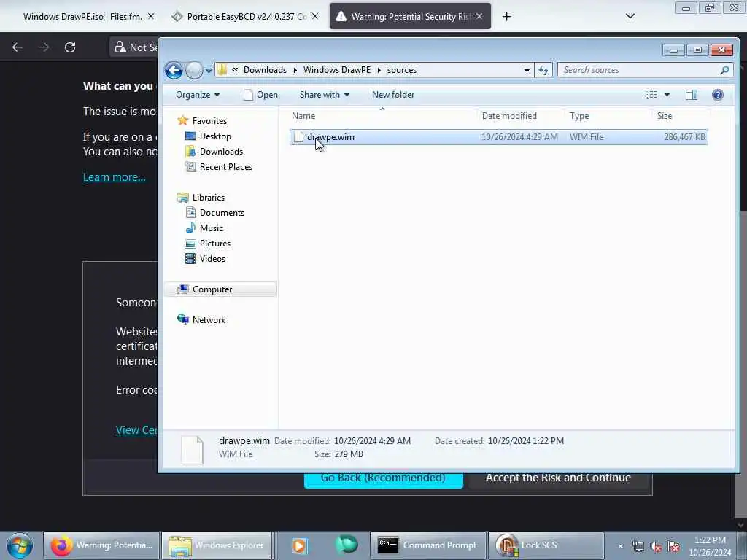
Task: Click Go Back (Recommended) button
Action: [384, 480]
